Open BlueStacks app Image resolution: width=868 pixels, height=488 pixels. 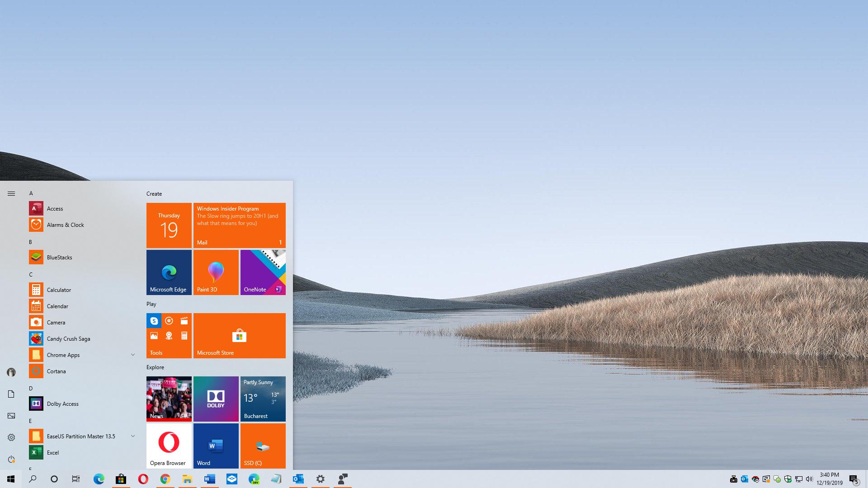click(x=60, y=257)
